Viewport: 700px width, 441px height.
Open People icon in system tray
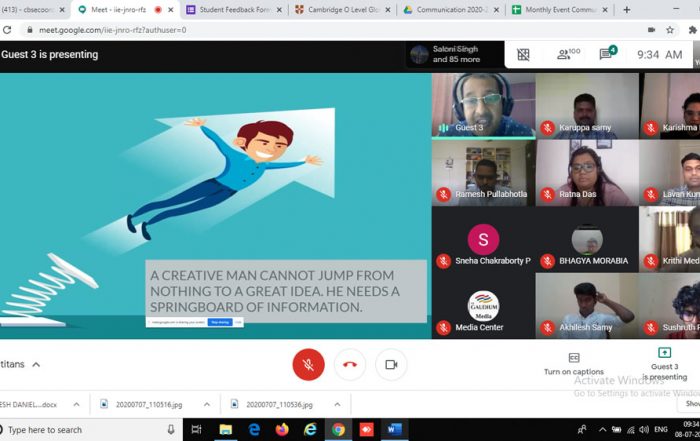[582, 430]
